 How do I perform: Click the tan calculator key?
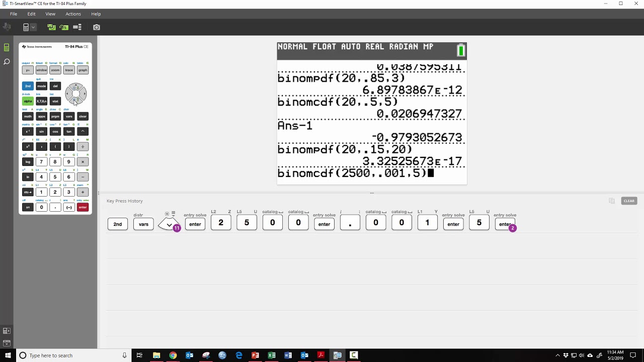(69, 131)
